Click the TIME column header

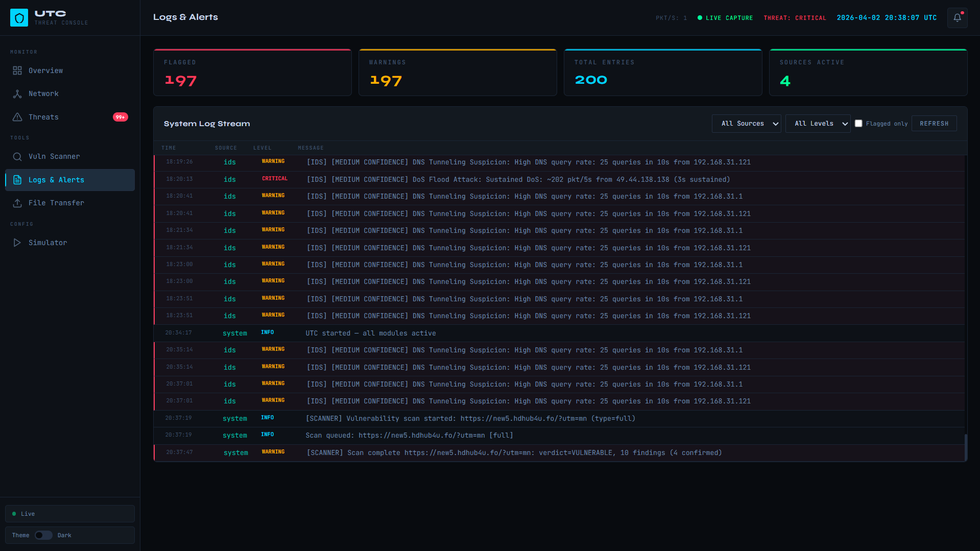coord(169,148)
